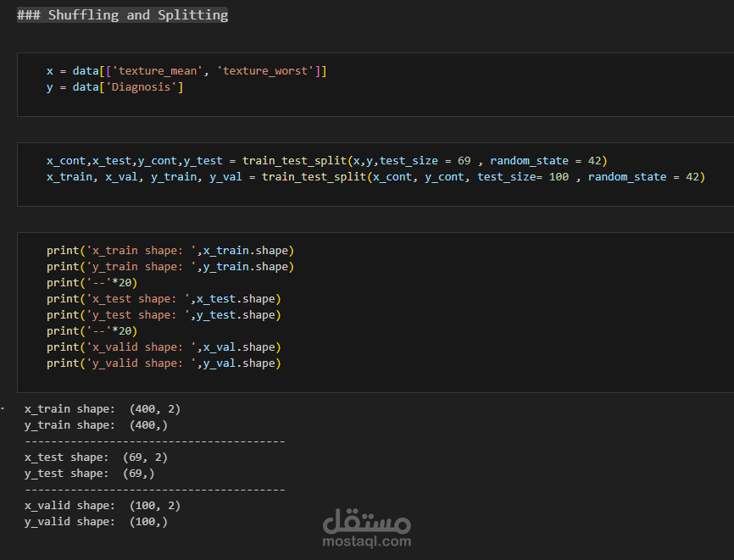Click the output options dot beside x_train output
The width and height of the screenshot is (734, 560).
point(3,408)
